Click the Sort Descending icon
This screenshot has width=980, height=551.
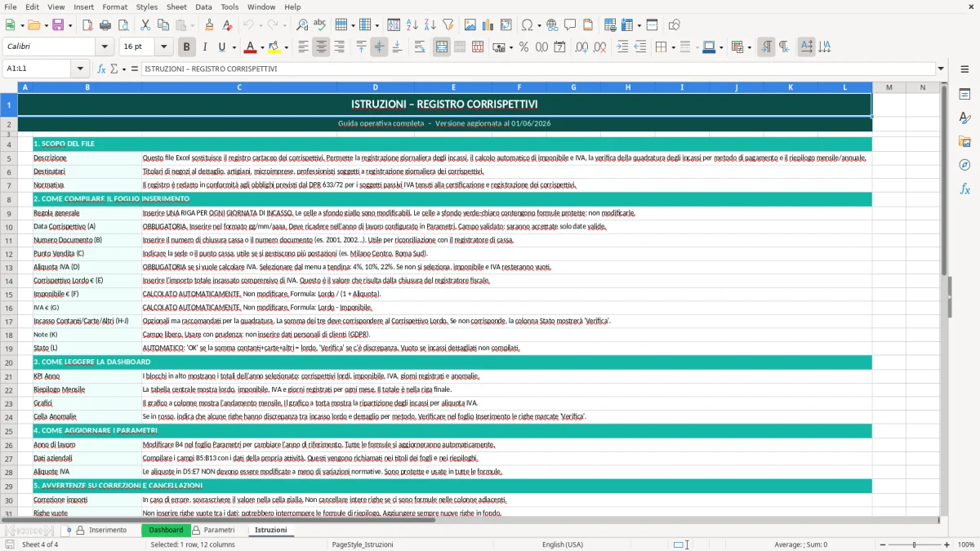[430, 25]
